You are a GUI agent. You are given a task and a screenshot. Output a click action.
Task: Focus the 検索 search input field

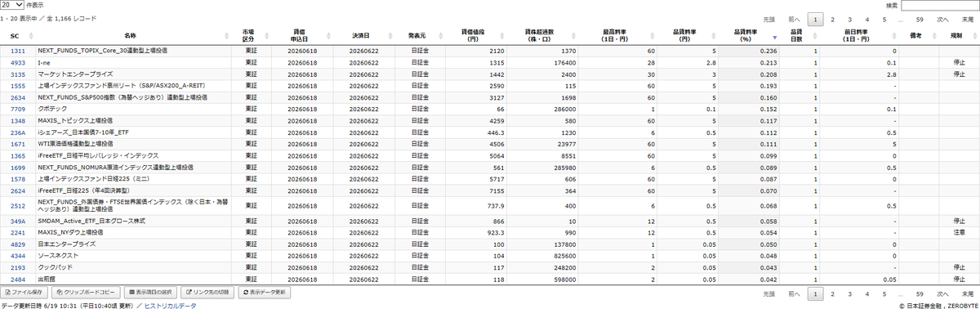(940, 6)
